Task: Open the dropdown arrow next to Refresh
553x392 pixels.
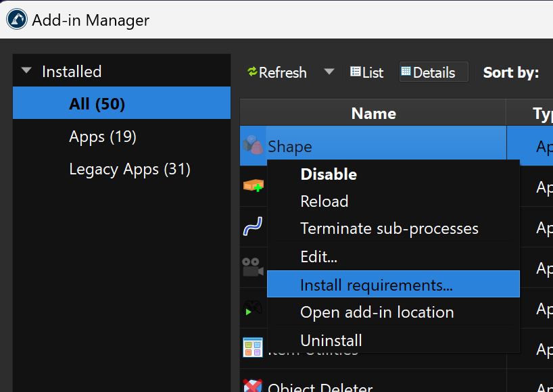Action: (329, 72)
